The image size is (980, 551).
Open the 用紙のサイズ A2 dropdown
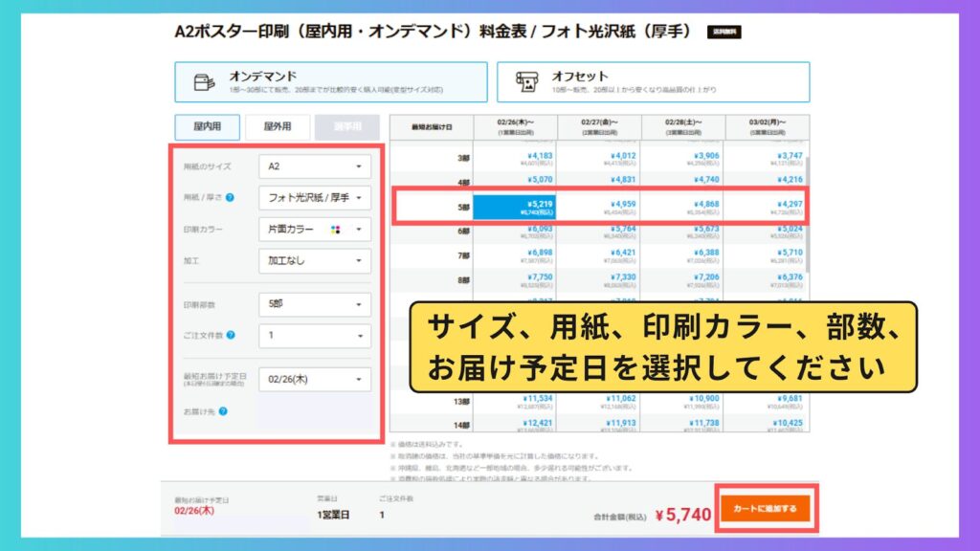[314, 166]
